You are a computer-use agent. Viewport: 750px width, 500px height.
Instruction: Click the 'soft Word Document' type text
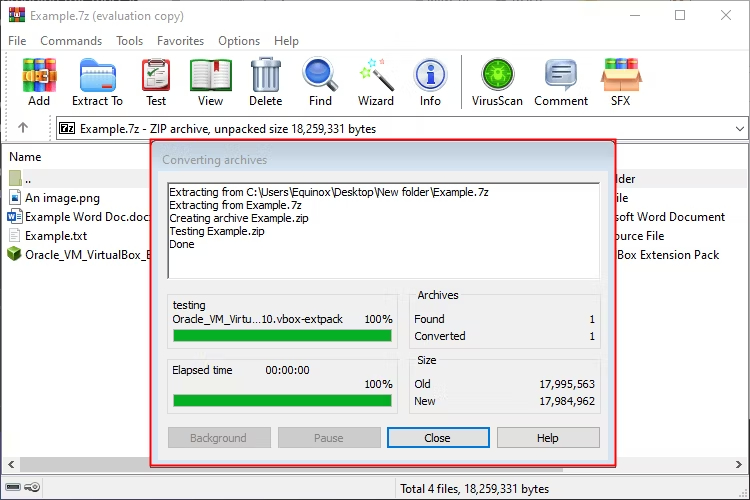(671, 217)
